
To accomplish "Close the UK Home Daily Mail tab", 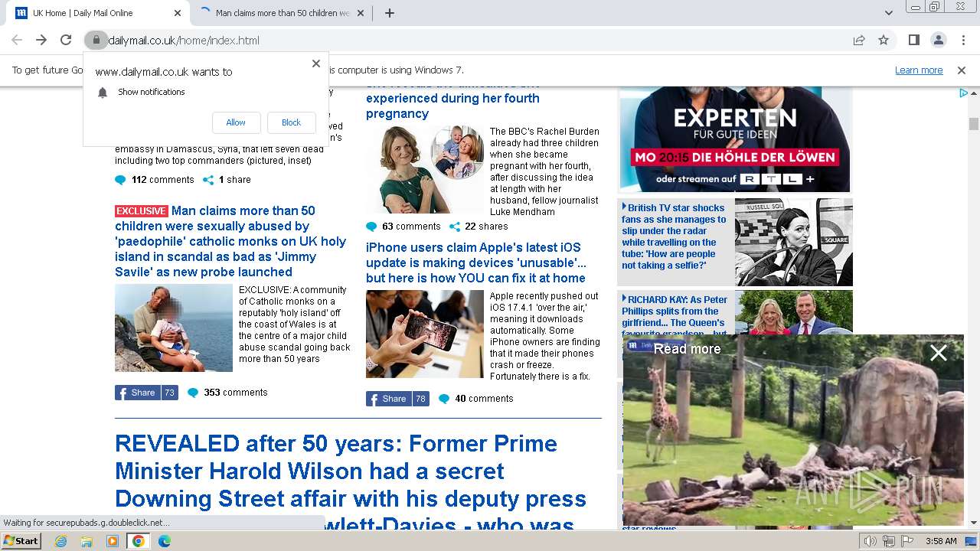I will pos(178,13).
